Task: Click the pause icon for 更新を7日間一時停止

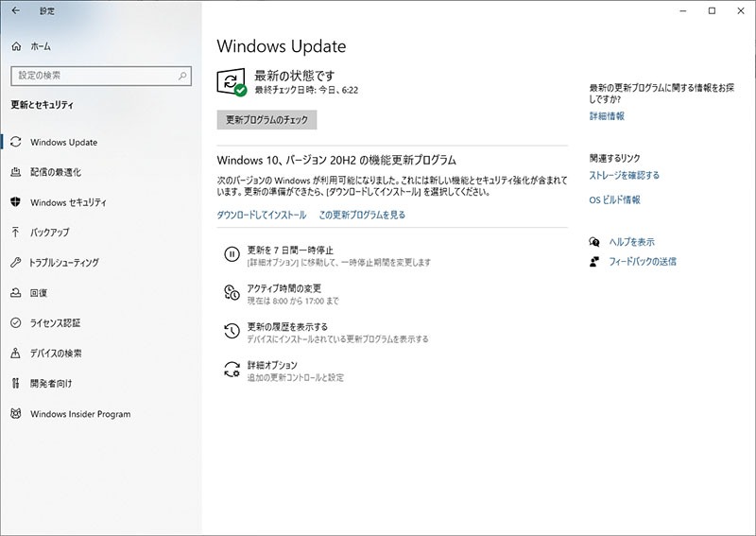Action: pyautogui.click(x=232, y=253)
